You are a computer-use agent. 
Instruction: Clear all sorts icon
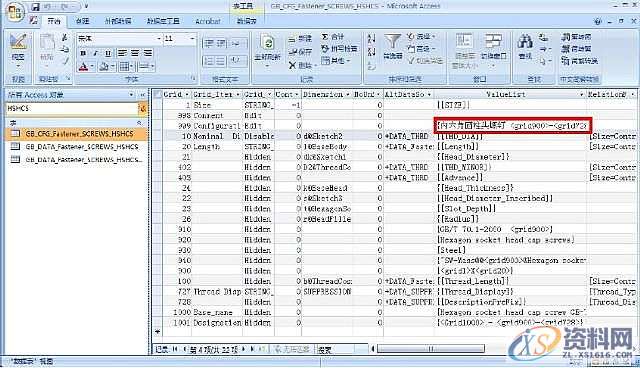tap(371, 65)
